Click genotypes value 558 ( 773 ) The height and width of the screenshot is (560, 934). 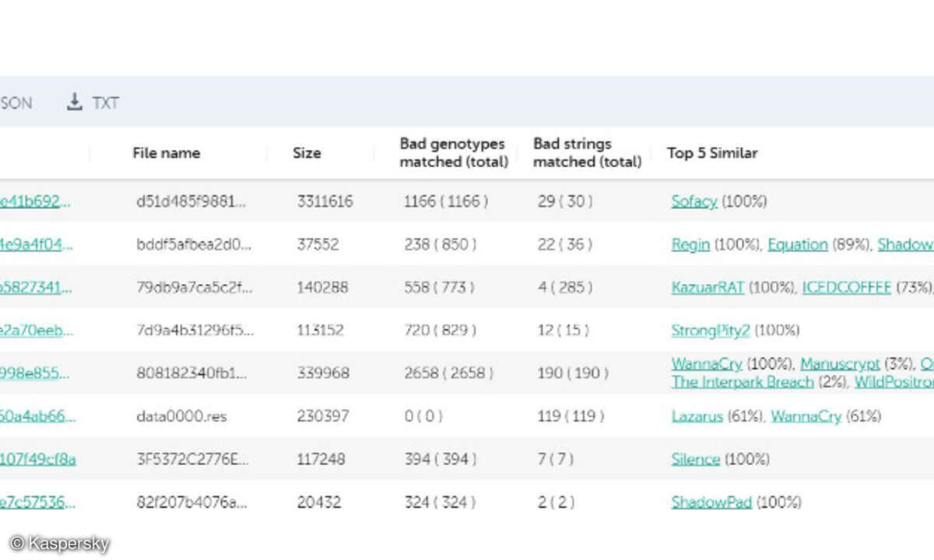coord(439,287)
